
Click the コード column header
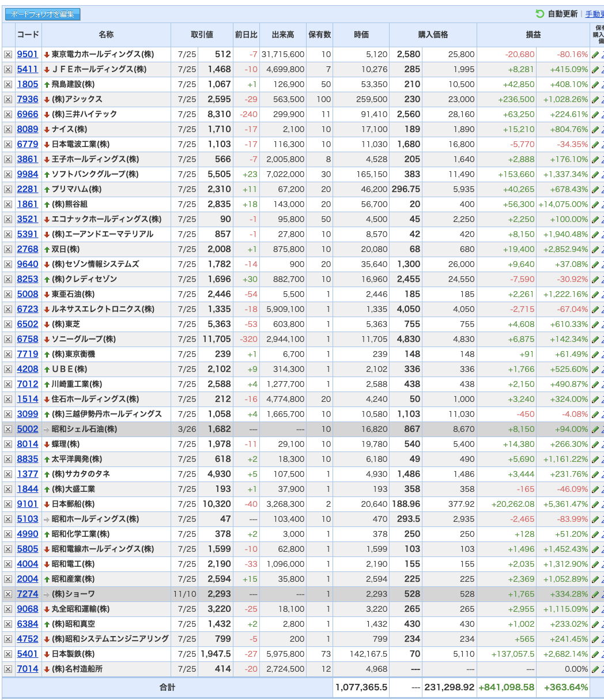click(28, 35)
